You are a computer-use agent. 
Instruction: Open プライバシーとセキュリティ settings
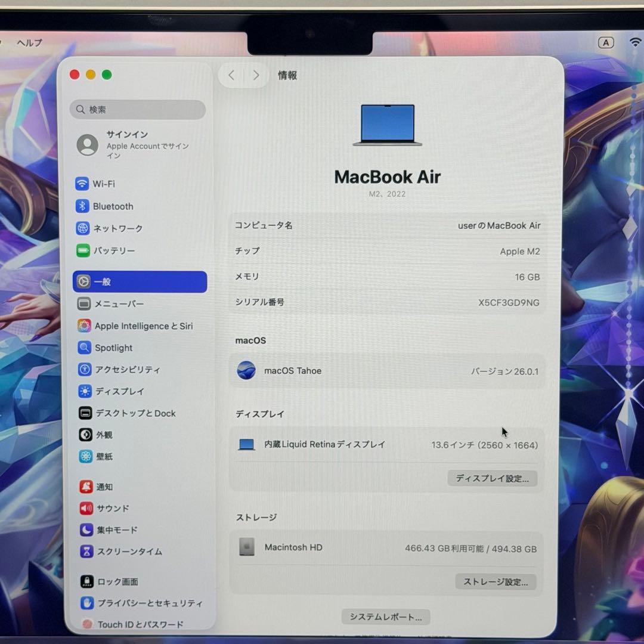click(144, 603)
